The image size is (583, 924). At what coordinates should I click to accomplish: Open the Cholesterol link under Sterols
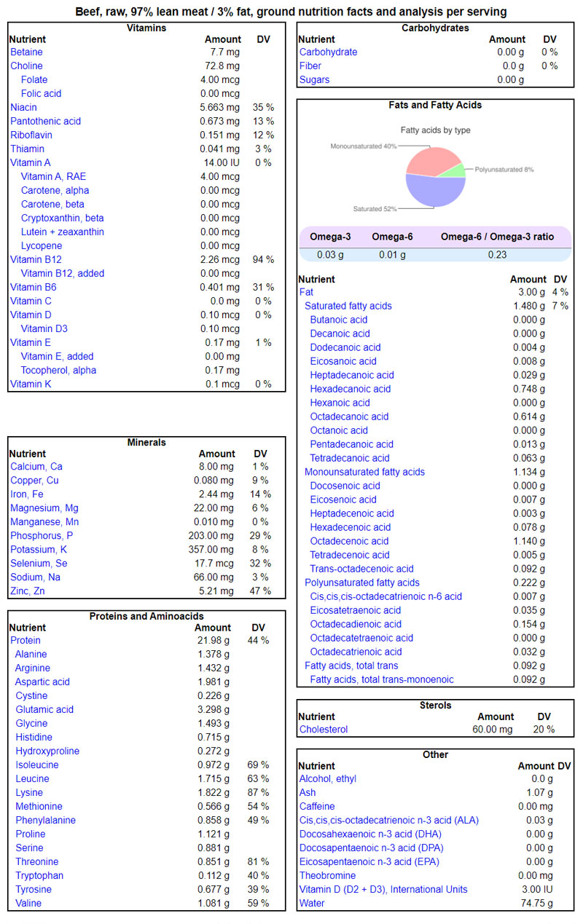click(x=324, y=729)
